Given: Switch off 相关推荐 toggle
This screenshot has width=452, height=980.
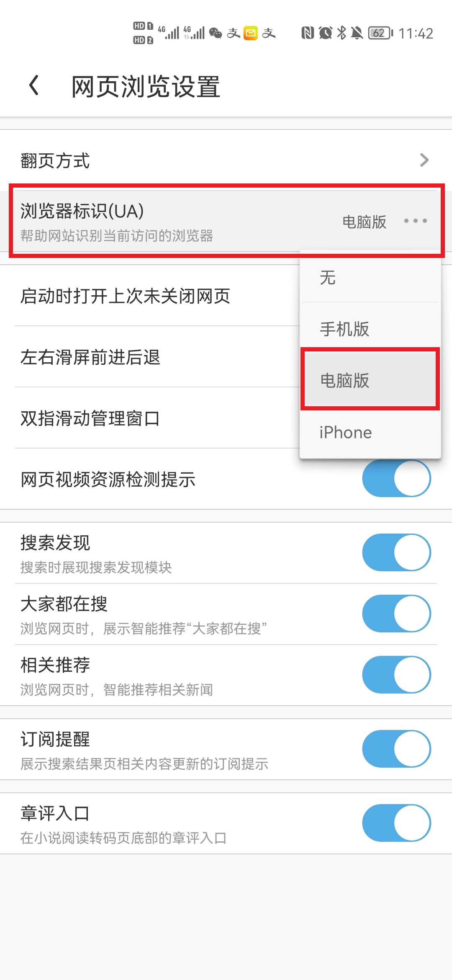Looking at the screenshot, I should [x=396, y=675].
